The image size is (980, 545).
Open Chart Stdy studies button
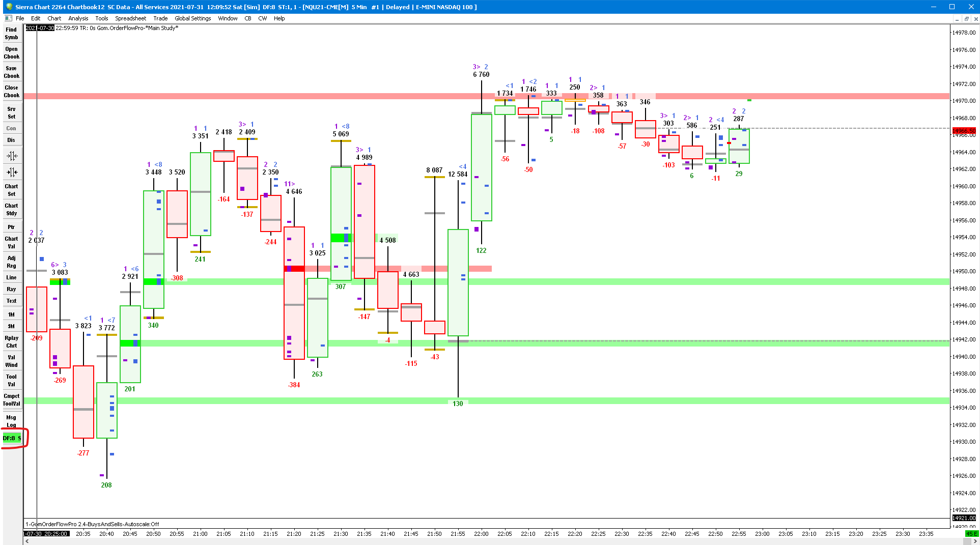(12, 210)
